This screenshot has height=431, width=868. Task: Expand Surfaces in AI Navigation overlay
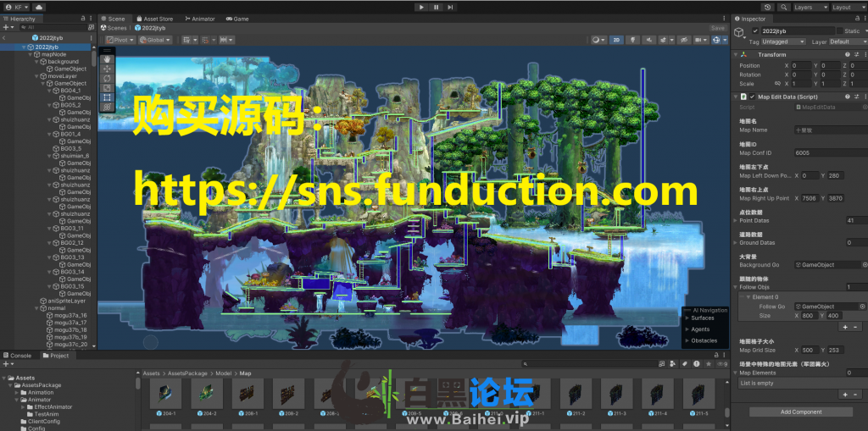tap(687, 318)
